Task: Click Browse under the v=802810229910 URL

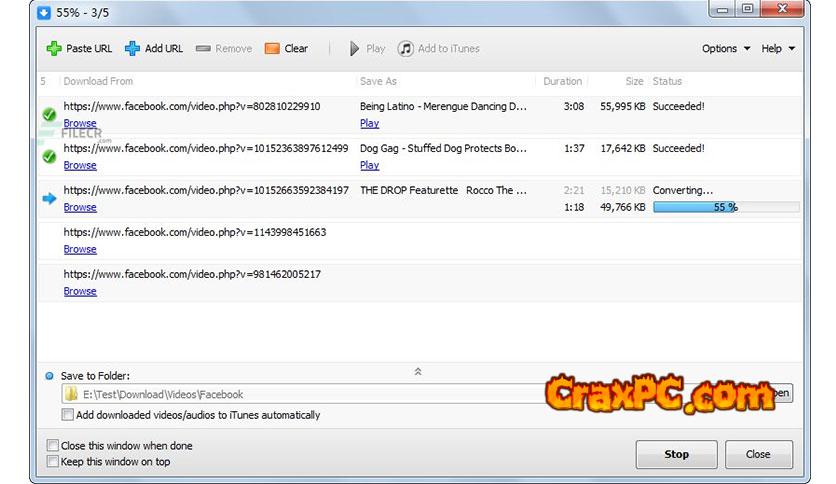Action: coord(80,123)
